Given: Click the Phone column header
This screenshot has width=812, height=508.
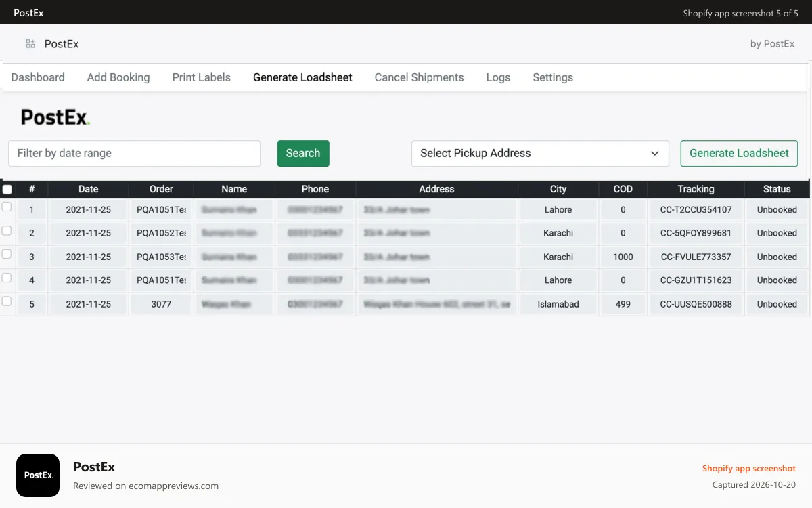Looking at the screenshot, I should 315,189.
